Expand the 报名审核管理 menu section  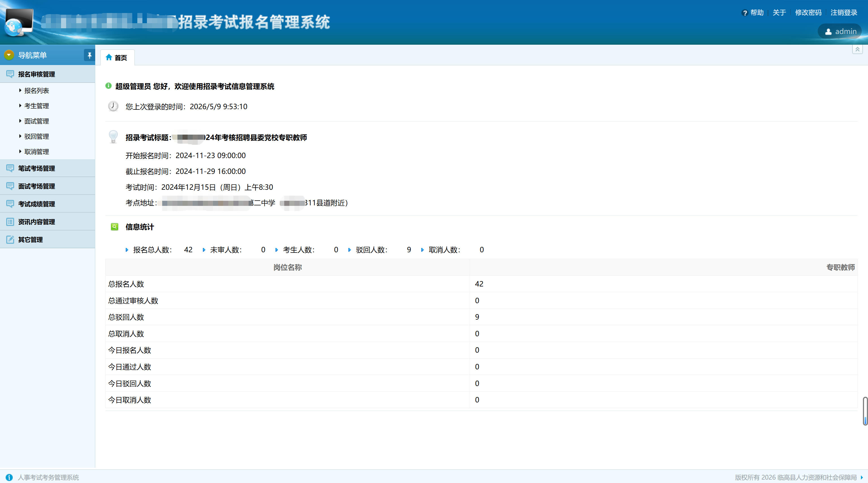click(47, 74)
